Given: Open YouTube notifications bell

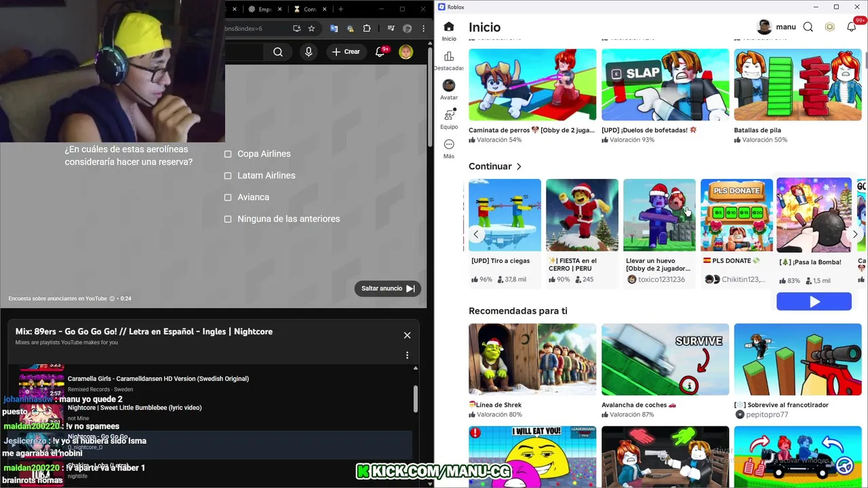Looking at the screenshot, I should [x=380, y=52].
